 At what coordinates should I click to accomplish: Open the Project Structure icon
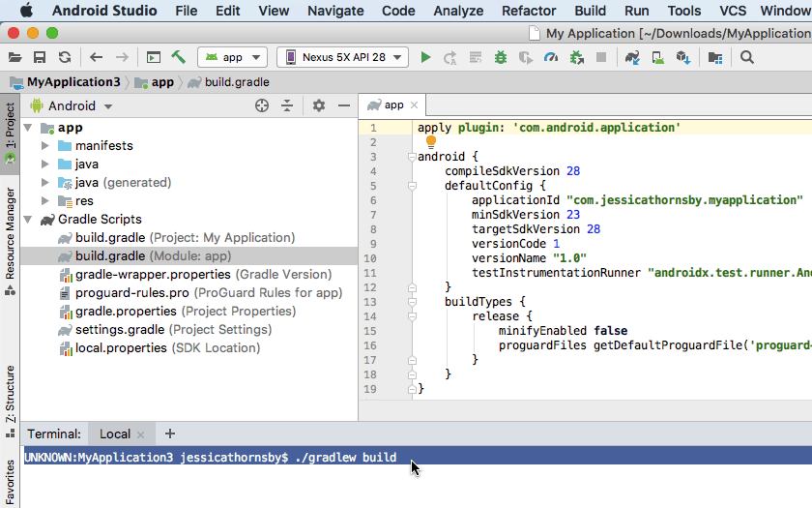click(x=715, y=57)
